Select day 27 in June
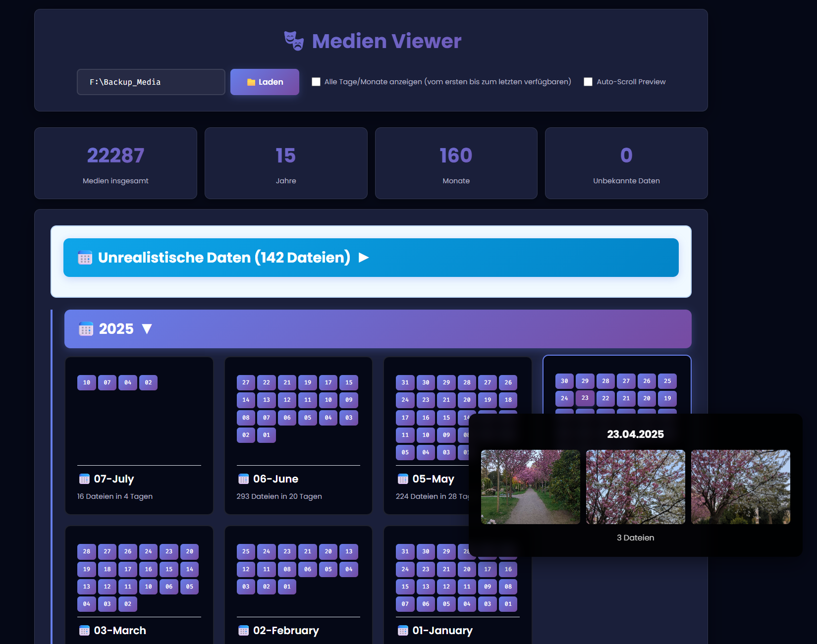The image size is (817, 644). pyautogui.click(x=246, y=382)
